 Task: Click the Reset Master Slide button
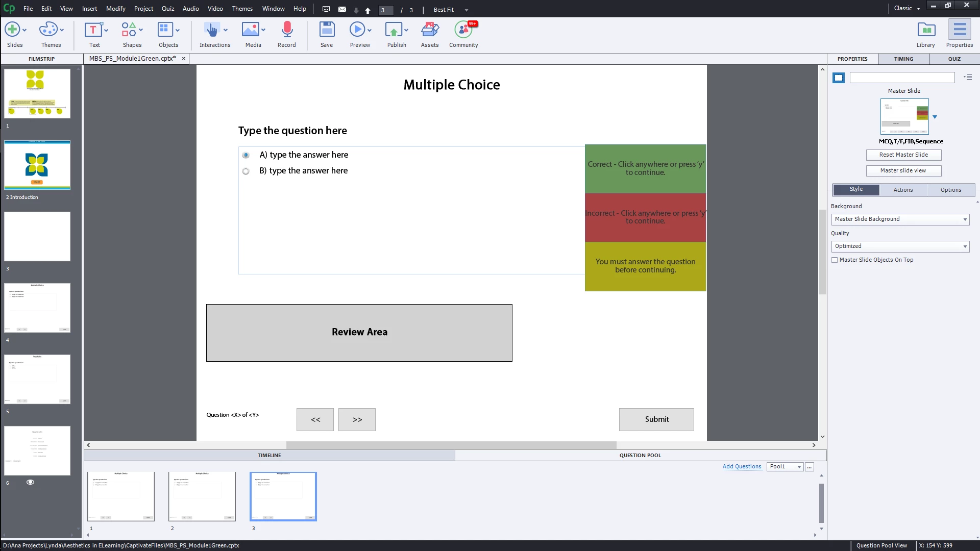click(903, 155)
